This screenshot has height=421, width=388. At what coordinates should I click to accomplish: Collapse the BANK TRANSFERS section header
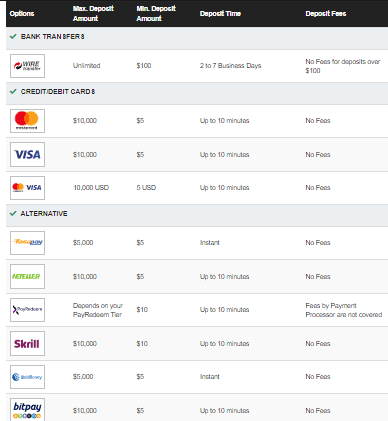point(197,38)
